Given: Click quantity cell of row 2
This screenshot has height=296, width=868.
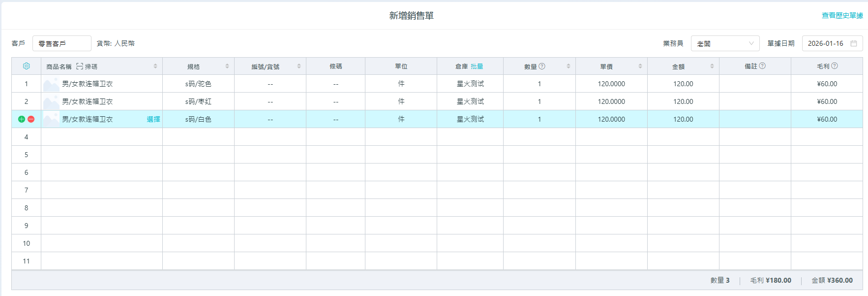Looking at the screenshot, I should pyautogui.click(x=539, y=101).
